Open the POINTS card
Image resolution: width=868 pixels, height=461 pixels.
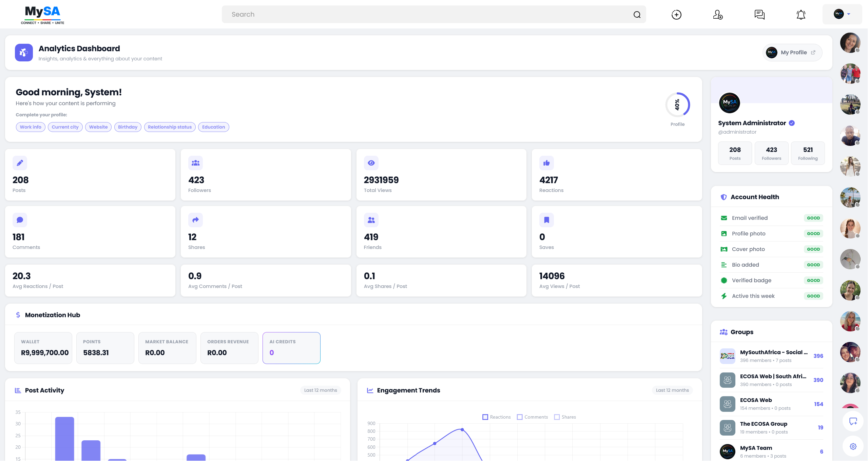105,348
